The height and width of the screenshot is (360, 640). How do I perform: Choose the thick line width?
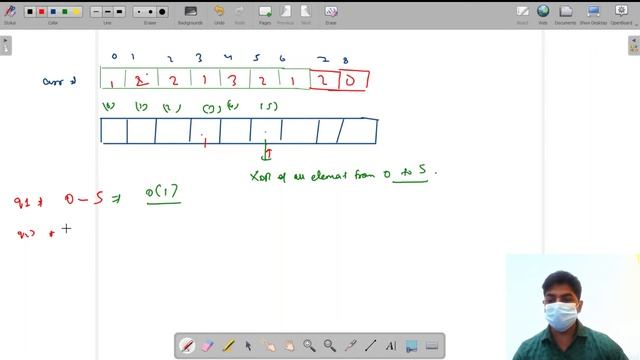pyautogui.click(x=119, y=12)
